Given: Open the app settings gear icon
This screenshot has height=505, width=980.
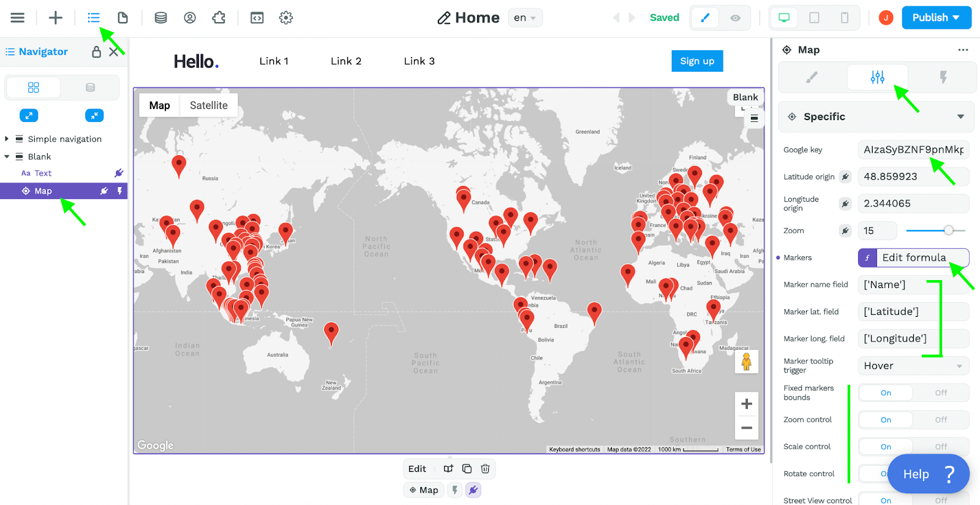Looking at the screenshot, I should pyautogui.click(x=286, y=18).
